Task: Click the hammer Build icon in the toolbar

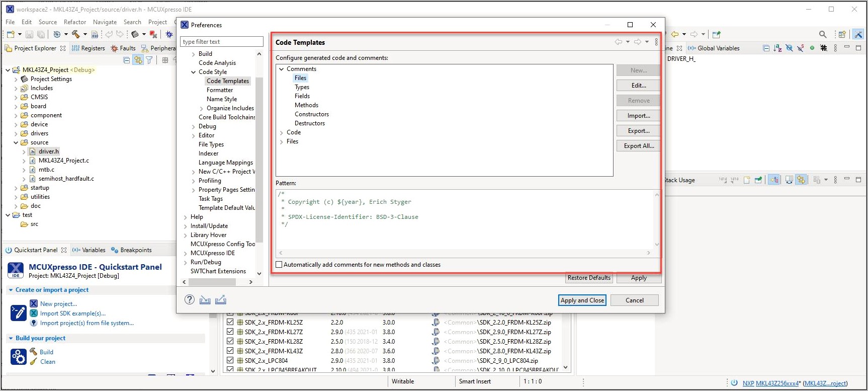Action: click(76, 34)
